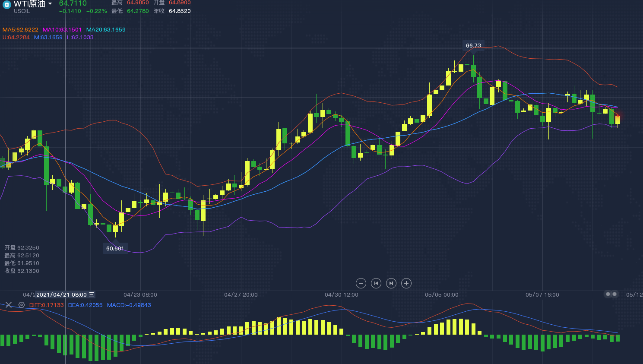Click the WTI crude oil symbol icon
This screenshot has width=643, height=364.
(6, 5)
